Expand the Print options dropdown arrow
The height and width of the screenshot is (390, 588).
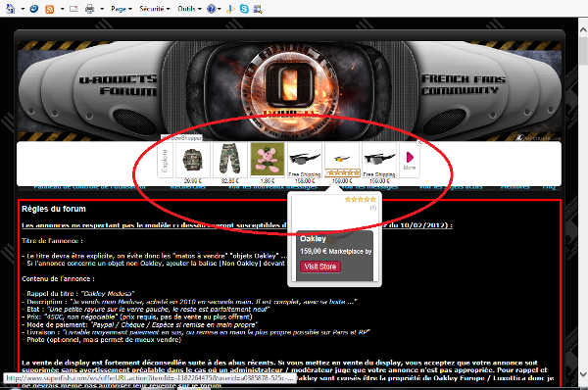[x=102, y=9]
